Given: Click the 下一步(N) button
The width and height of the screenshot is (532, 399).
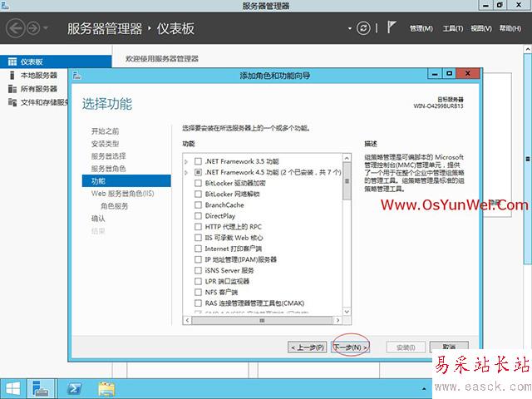Looking at the screenshot, I should click(351, 347).
